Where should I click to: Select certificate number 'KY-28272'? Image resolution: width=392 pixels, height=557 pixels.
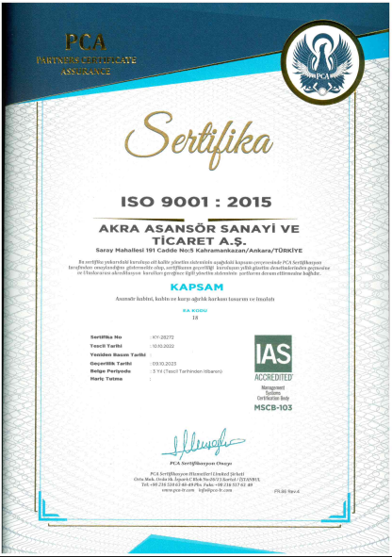(x=163, y=337)
